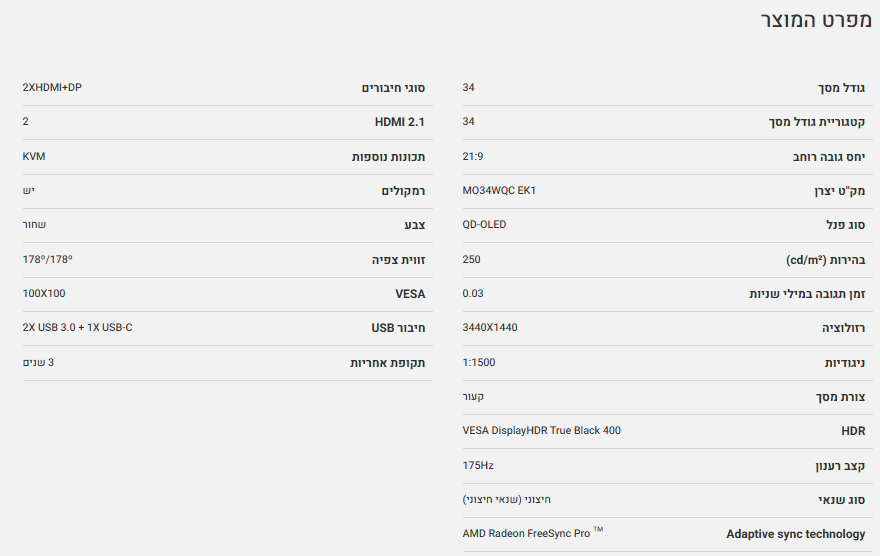
Task: Select the 1:1500 contrast value
Action: 478,362
